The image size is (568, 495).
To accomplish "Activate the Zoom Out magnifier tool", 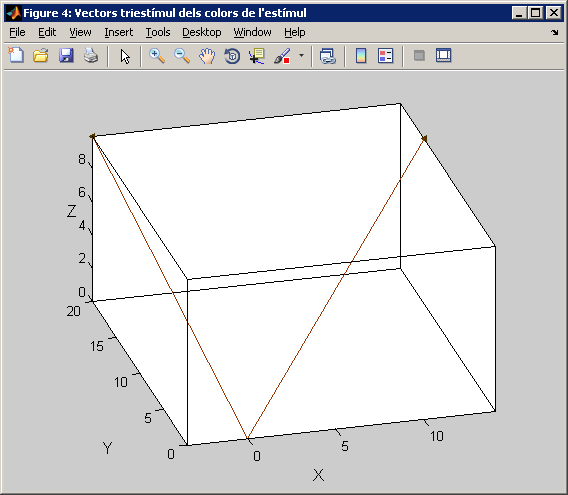I will click(x=182, y=56).
